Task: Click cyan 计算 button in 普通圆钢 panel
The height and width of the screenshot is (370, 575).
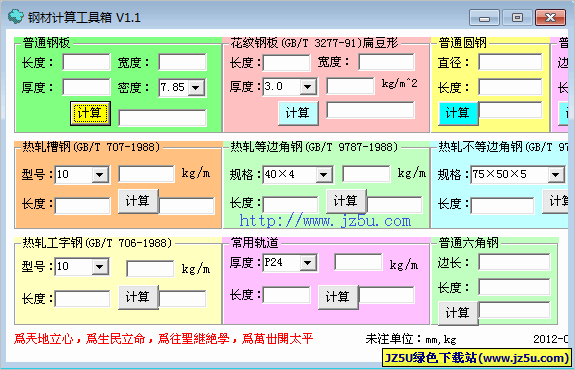Action: pyautogui.click(x=458, y=113)
